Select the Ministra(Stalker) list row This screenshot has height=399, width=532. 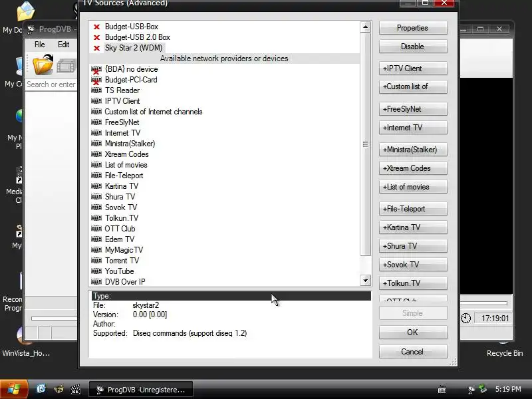(224, 144)
